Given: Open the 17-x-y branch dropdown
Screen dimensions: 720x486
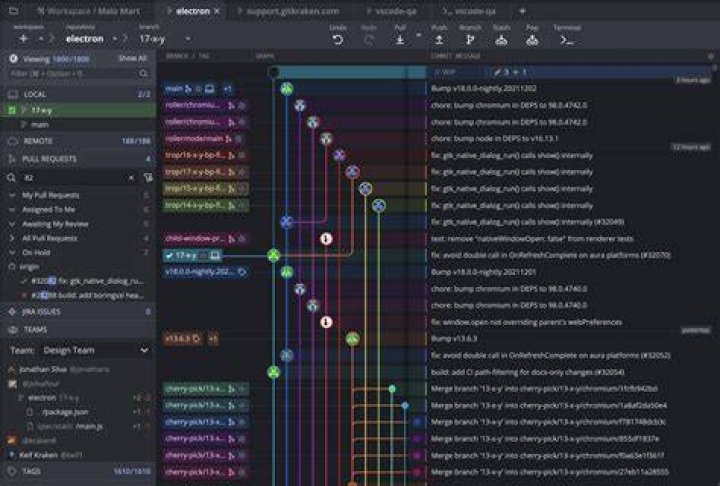Looking at the screenshot, I should 188,39.
